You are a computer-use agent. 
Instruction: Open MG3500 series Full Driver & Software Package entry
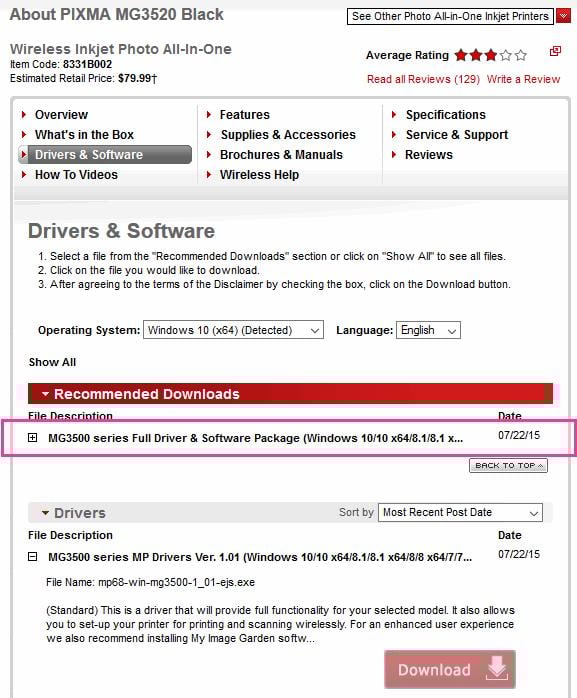[x=256, y=438]
